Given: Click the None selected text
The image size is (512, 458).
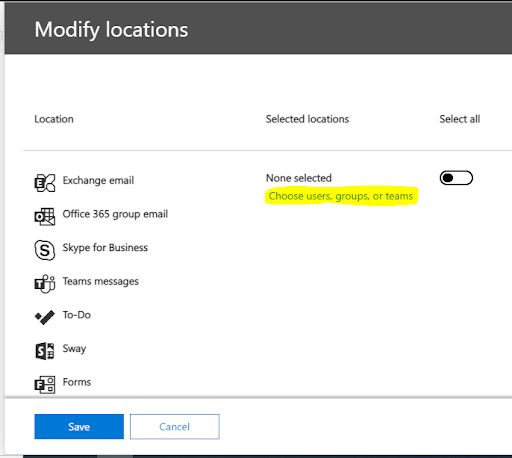Looking at the screenshot, I should point(299,178).
